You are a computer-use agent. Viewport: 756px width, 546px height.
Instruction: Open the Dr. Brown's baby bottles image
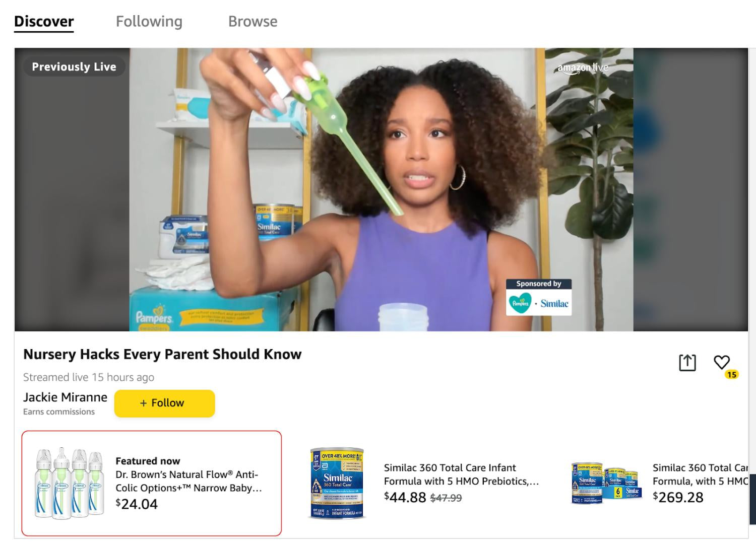(69, 483)
